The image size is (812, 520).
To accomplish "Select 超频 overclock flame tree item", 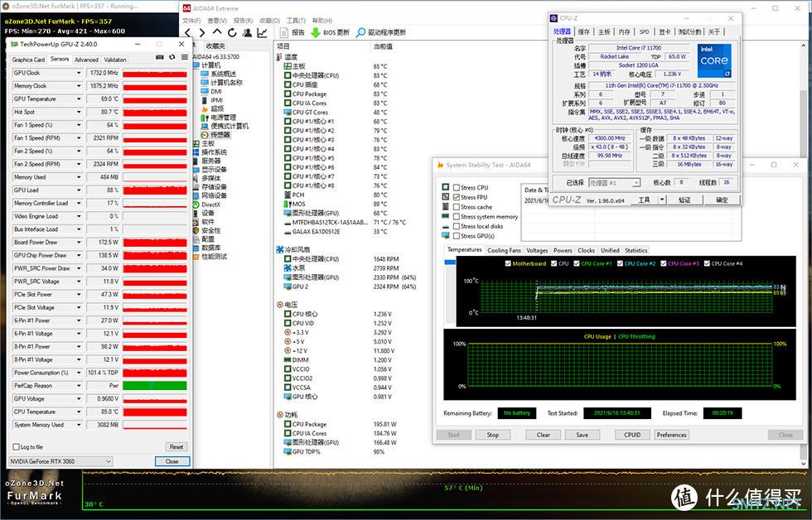I will pos(212,108).
